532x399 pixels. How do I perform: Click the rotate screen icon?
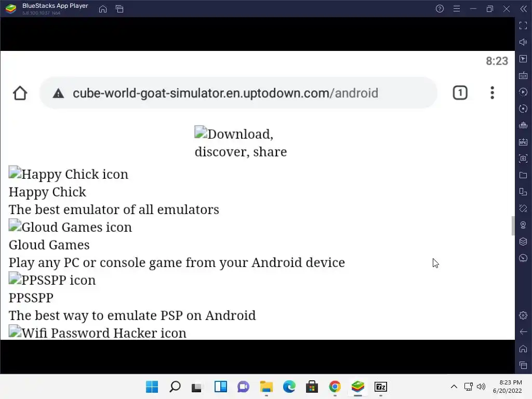pyautogui.click(x=523, y=208)
